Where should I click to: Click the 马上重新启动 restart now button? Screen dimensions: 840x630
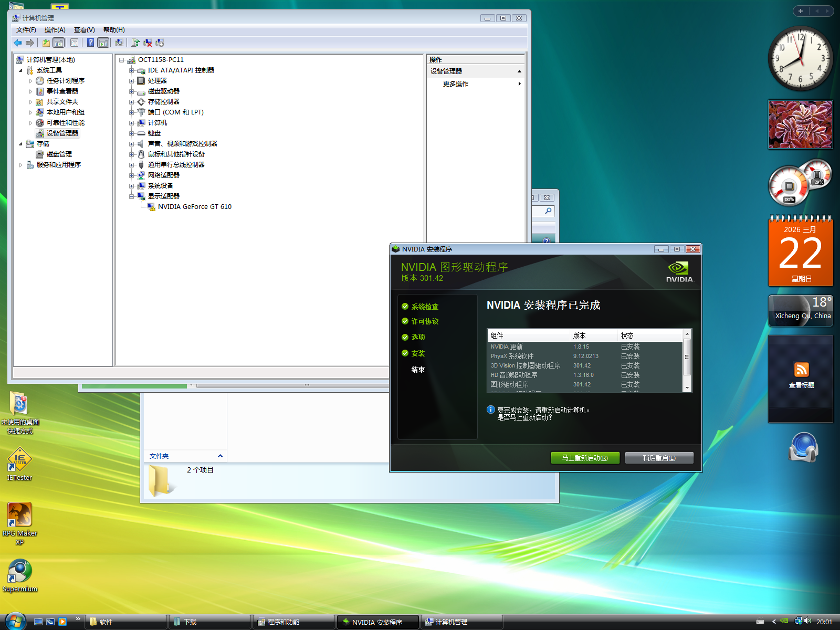pos(584,458)
